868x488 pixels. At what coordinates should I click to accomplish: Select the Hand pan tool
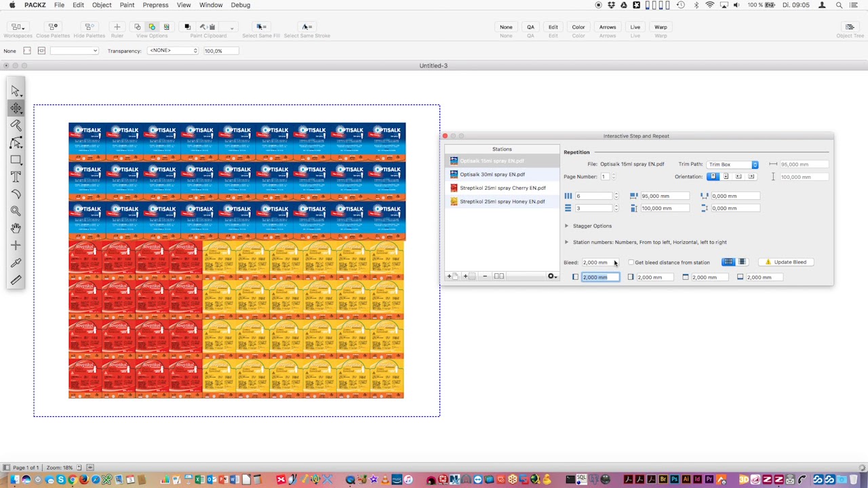pyautogui.click(x=16, y=228)
